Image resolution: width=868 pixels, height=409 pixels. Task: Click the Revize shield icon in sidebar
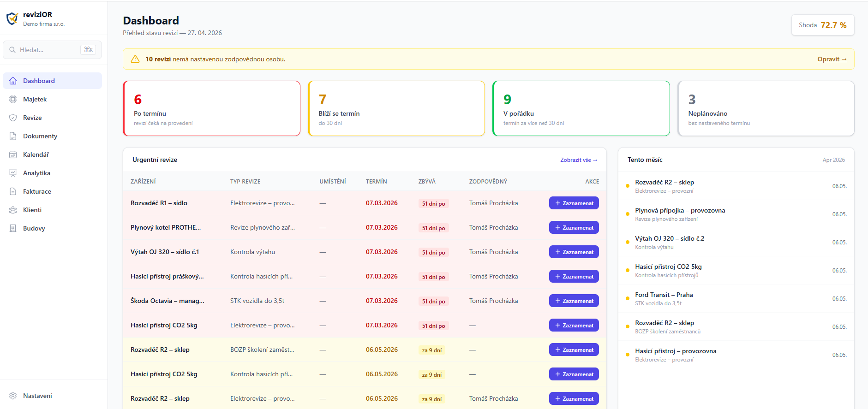pyautogui.click(x=13, y=118)
